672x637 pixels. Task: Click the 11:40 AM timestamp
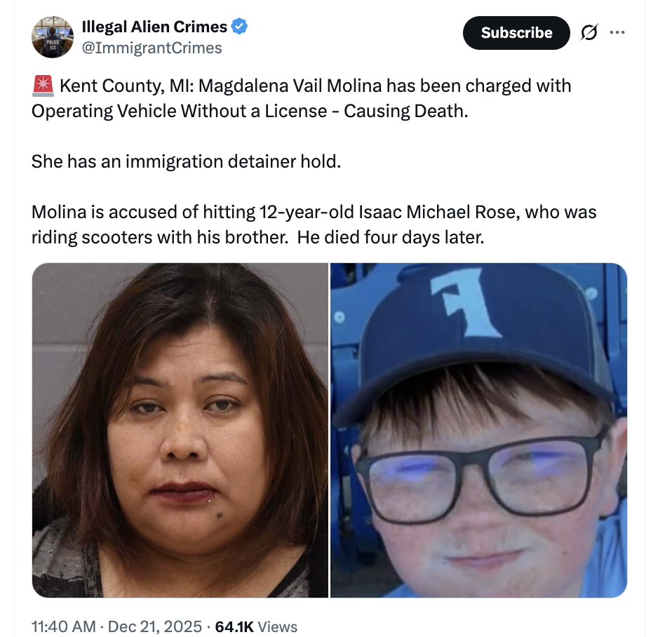(x=63, y=626)
